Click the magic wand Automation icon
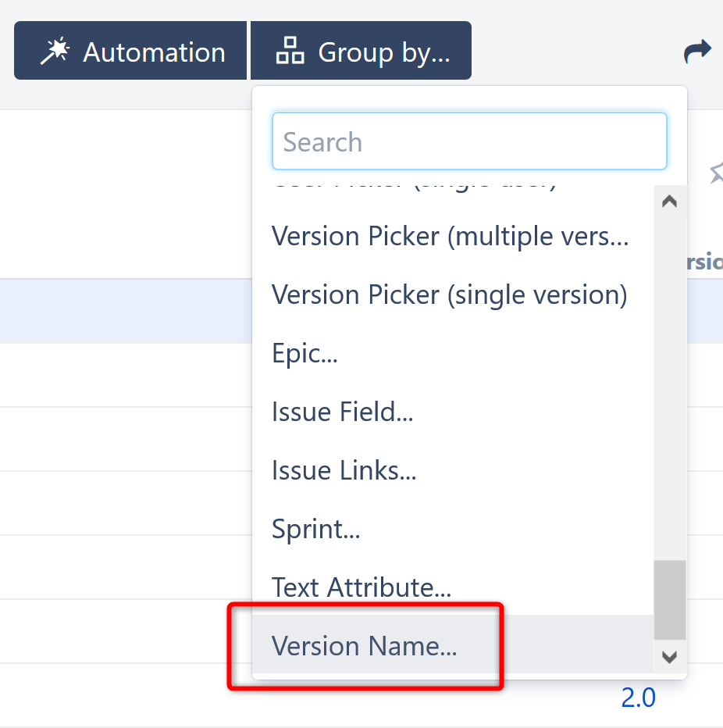Viewport: 723px width, 728px height. click(55, 52)
